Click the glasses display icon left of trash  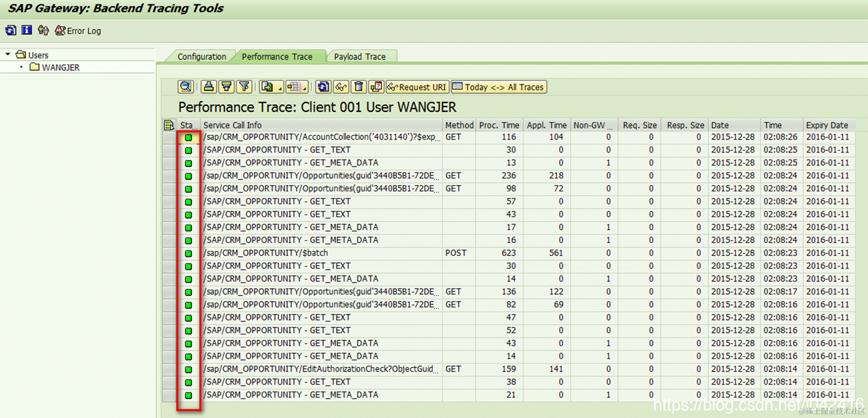click(x=341, y=87)
